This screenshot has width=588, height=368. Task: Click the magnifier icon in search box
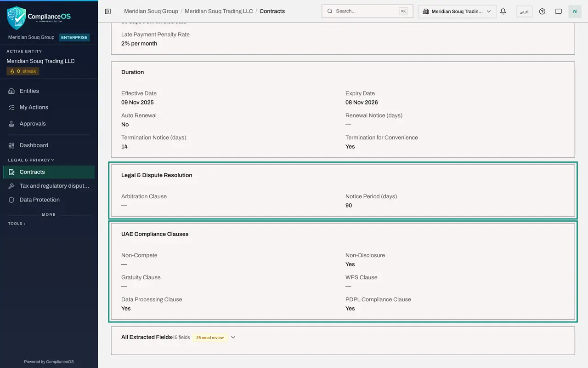(x=330, y=11)
